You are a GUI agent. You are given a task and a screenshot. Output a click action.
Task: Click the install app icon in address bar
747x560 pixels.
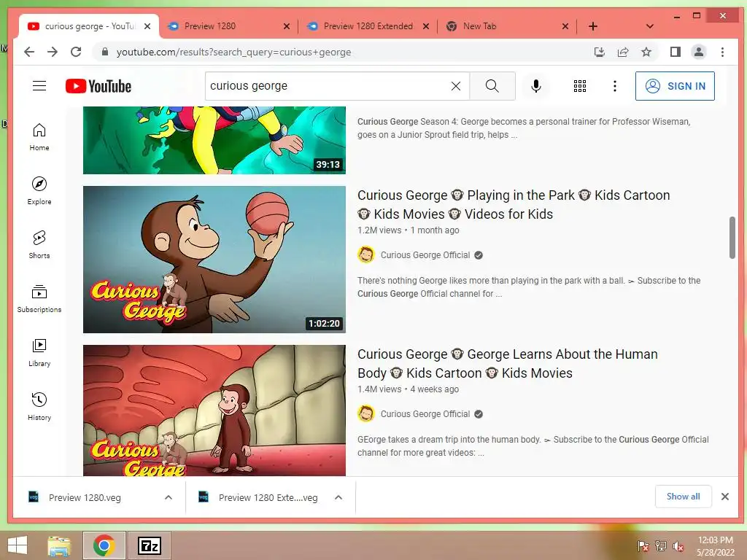tap(600, 52)
